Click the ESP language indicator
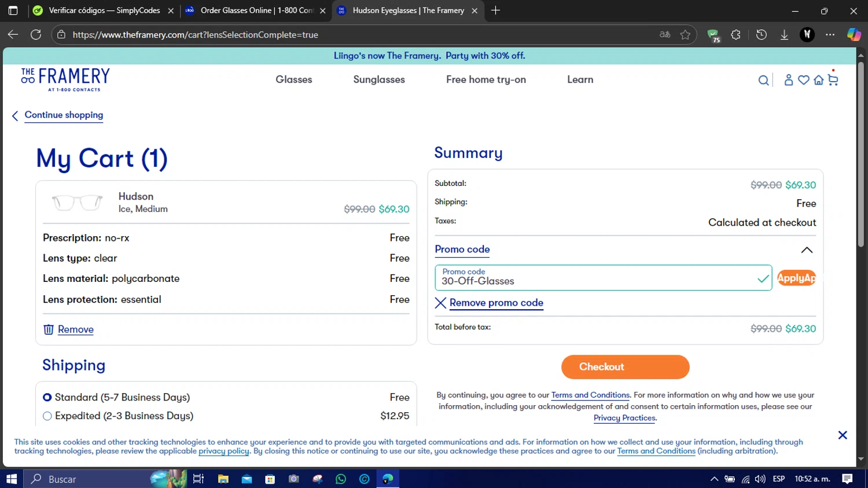Image resolution: width=868 pixels, height=488 pixels. tap(779, 479)
